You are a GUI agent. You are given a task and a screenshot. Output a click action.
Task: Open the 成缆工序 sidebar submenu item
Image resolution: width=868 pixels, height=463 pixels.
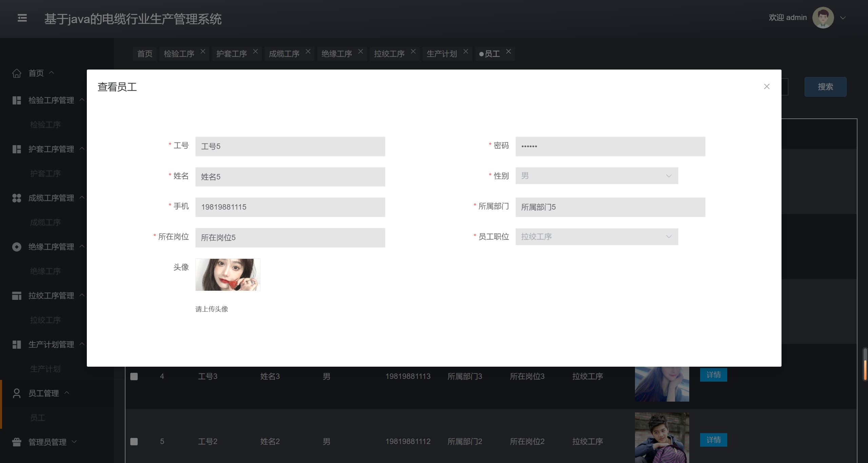point(45,223)
